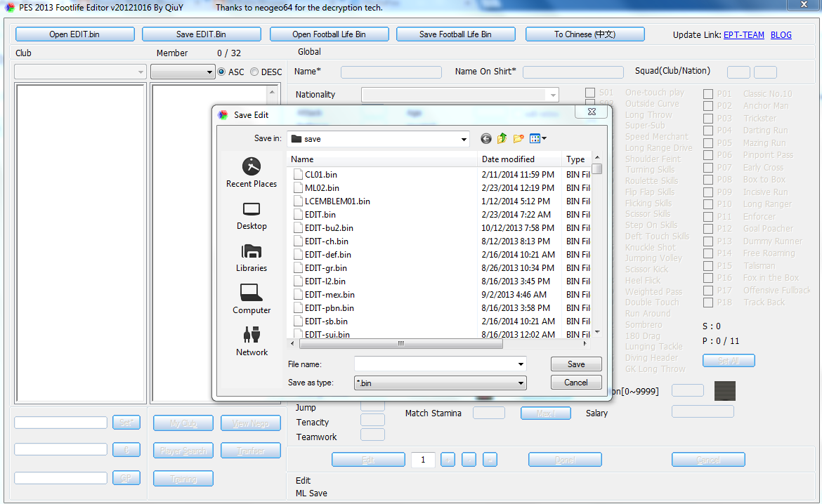Select Computer in the save dialog sidebar

(251, 300)
